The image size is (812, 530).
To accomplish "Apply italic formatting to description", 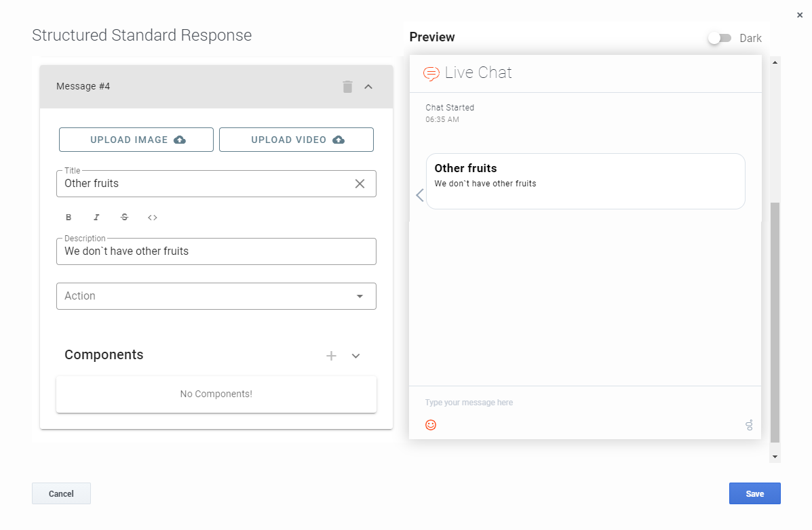I will pyautogui.click(x=96, y=218).
